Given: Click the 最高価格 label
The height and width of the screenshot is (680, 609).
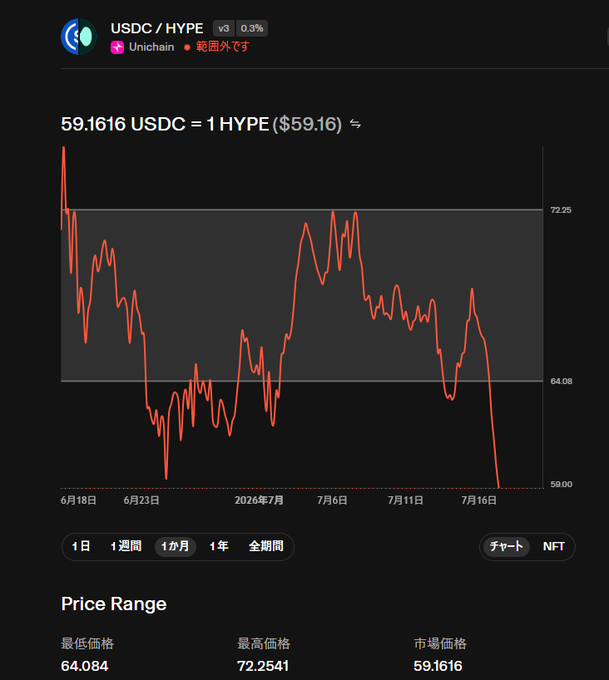Looking at the screenshot, I should coord(264,644).
